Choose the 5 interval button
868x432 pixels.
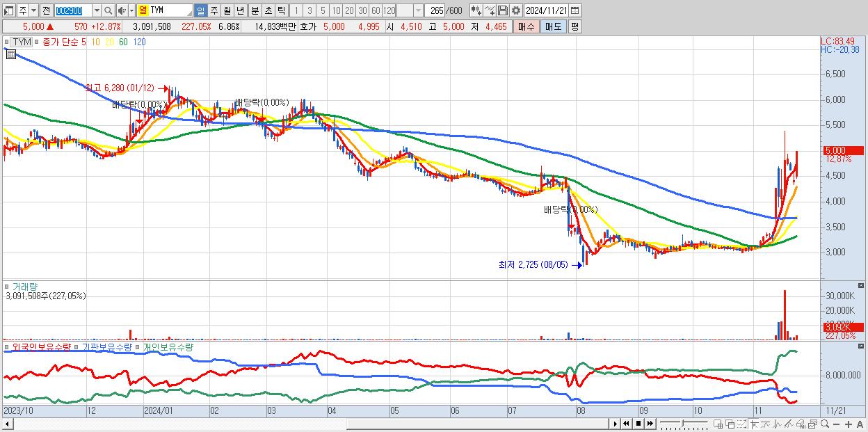click(x=323, y=10)
